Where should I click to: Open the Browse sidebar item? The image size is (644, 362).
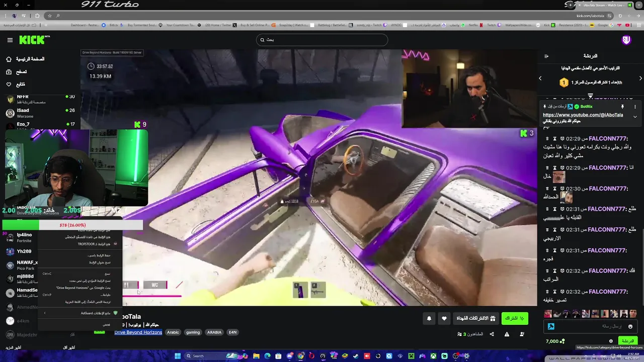click(x=16, y=72)
